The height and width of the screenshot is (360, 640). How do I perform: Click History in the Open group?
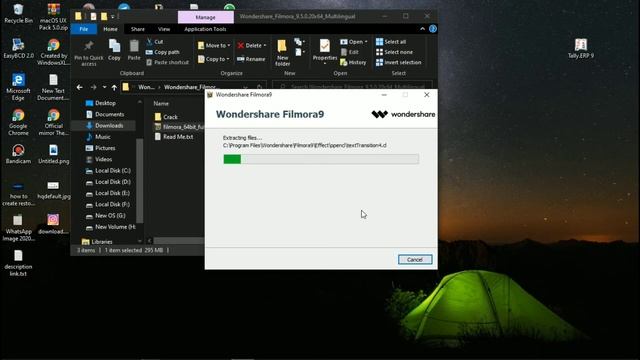coord(353,62)
